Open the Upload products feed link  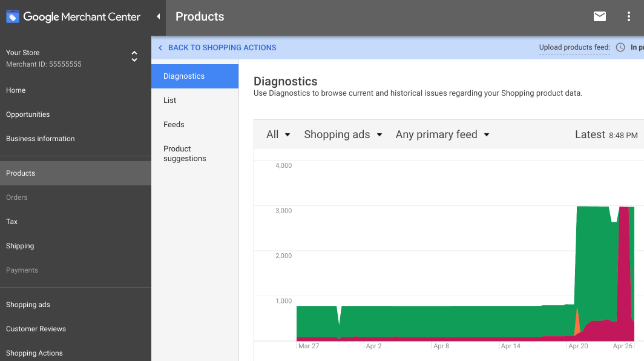pos(574,47)
